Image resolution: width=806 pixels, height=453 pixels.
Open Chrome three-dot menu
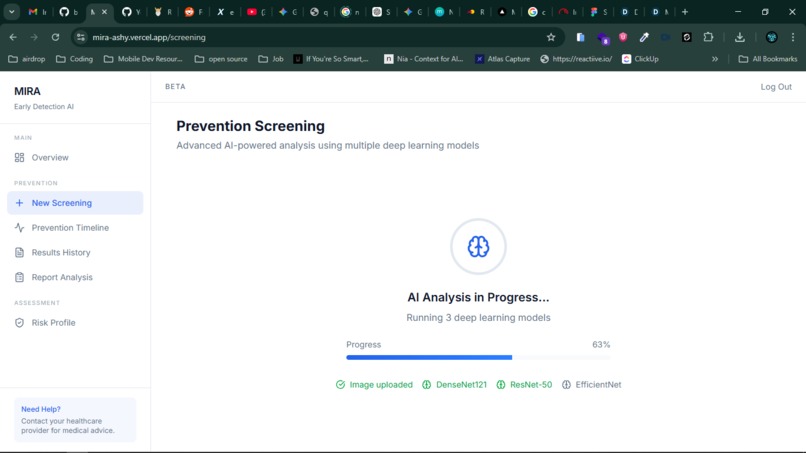(793, 37)
